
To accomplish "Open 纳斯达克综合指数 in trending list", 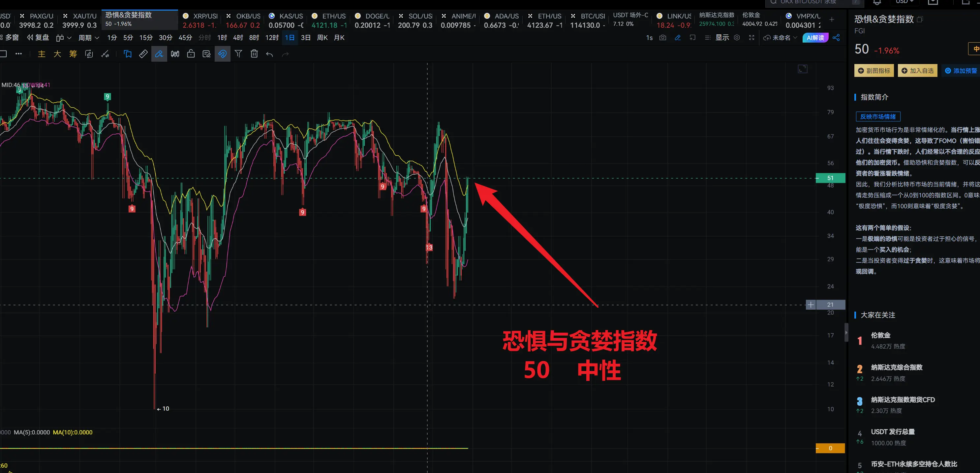I will pyautogui.click(x=897, y=367).
